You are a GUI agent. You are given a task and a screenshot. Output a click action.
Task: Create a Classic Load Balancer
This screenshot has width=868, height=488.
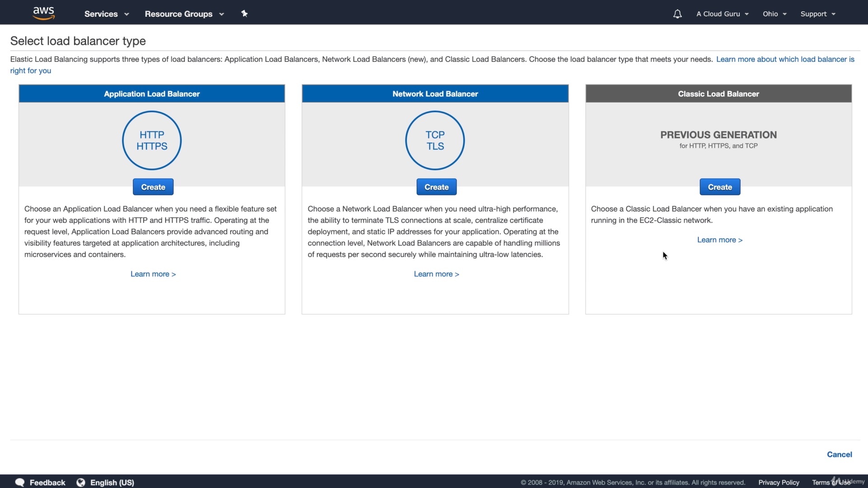coord(720,187)
